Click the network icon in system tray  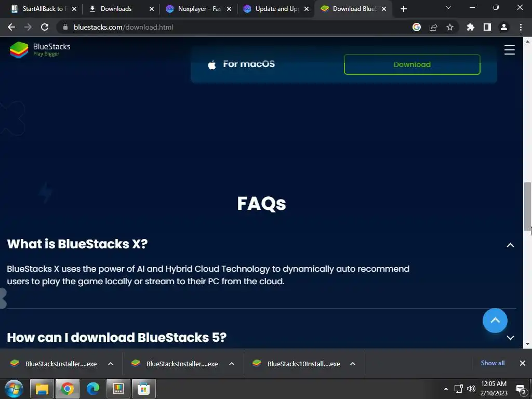point(458,389)
